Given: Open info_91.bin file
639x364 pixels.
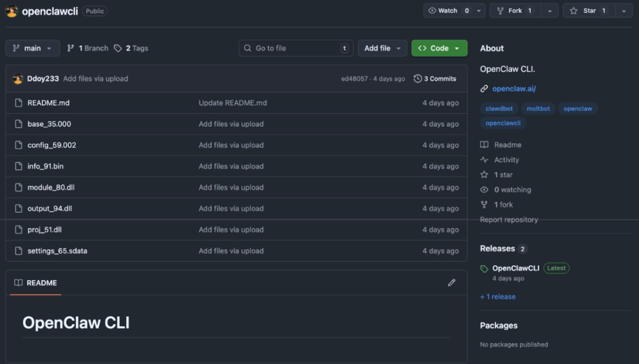Looking at the screenshot, I should pos(45,166).
